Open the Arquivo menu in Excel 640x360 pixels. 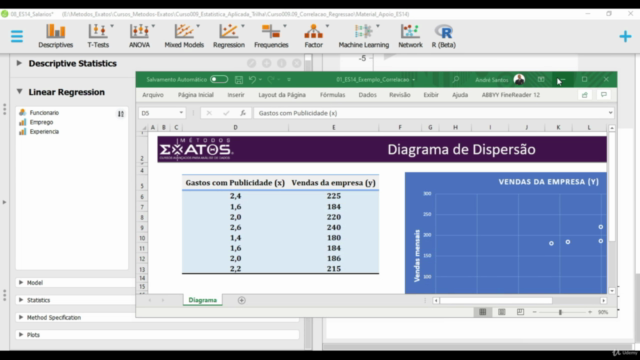click(153, 95)
